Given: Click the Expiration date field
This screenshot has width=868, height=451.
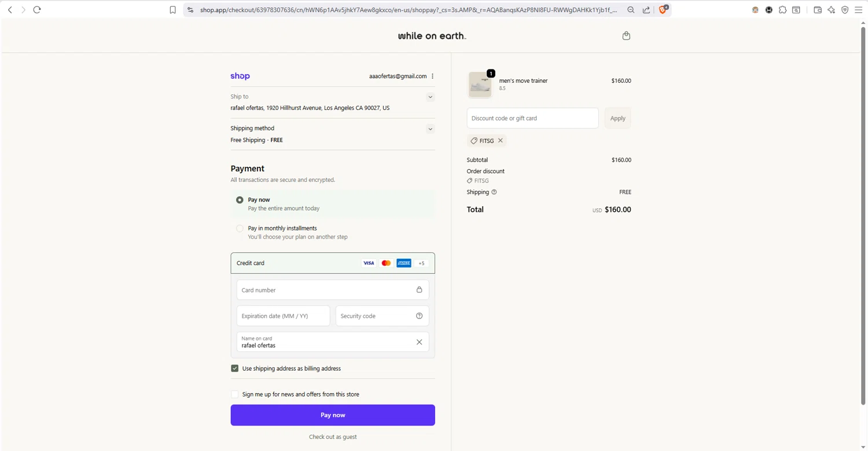Looking at the screenshot, I should [x=283, y=316].
